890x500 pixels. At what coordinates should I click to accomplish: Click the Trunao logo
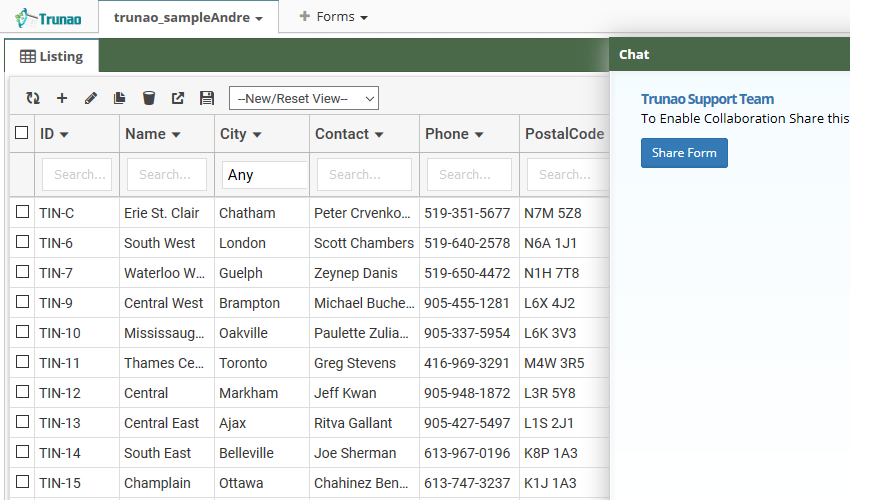[x=48, y=18]
